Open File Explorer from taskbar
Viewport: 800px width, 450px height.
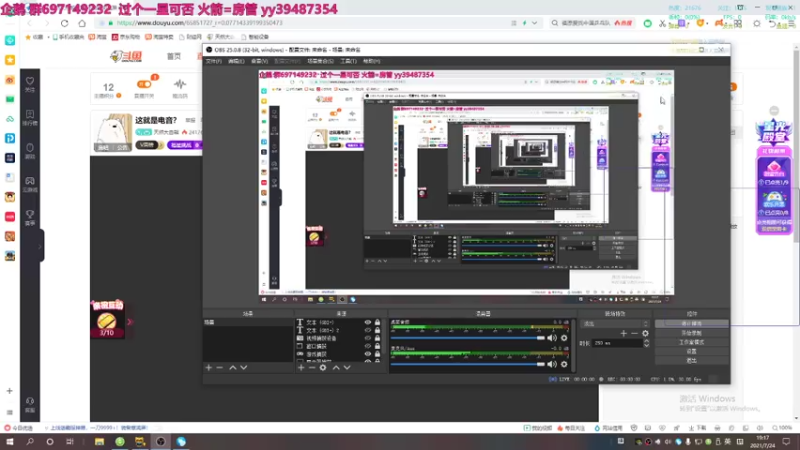99,441
